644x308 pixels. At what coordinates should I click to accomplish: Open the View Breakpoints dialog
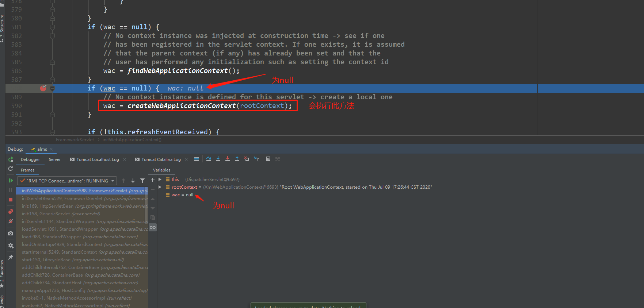click(x=11, y=212)
